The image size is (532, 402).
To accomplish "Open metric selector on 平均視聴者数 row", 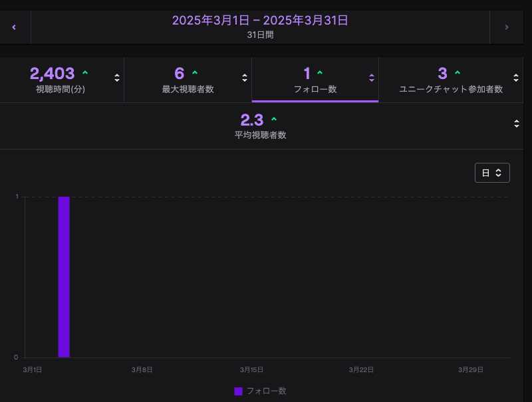I will (516, 124).
